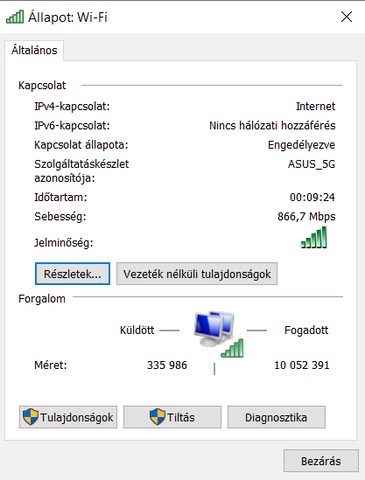
Task: Click the sent bytes value '335 986'
Action: click(x=167, y=365)
